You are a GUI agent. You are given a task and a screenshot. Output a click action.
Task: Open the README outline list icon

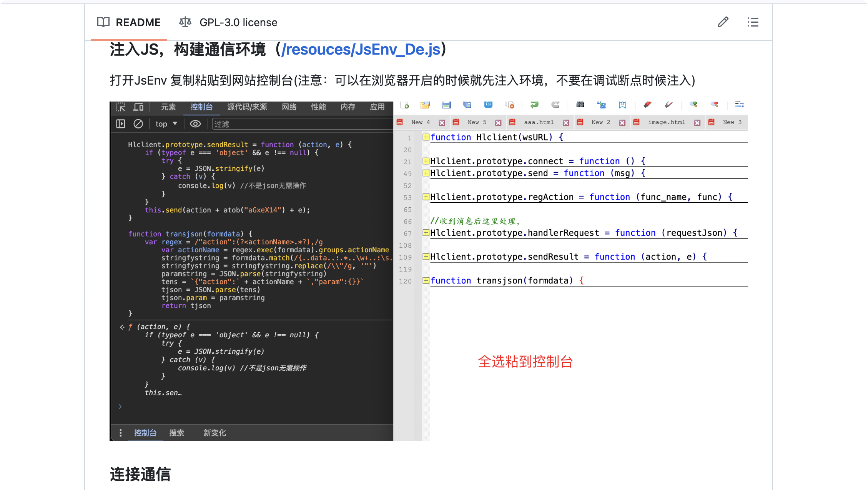tap(753, 22)
